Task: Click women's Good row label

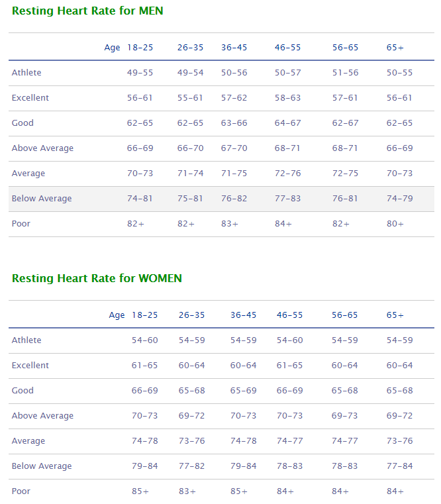Action: [x=23, y=391]
